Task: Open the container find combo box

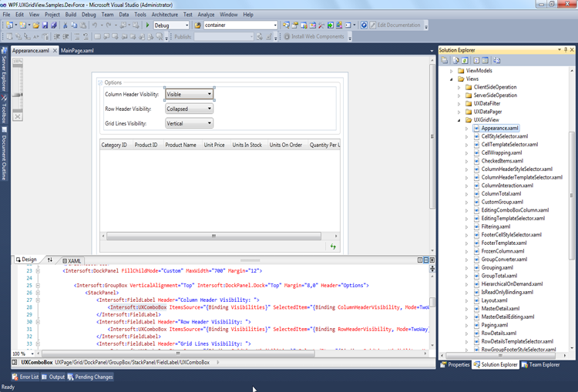Action: pyautogui.click(x=275, y=25)
